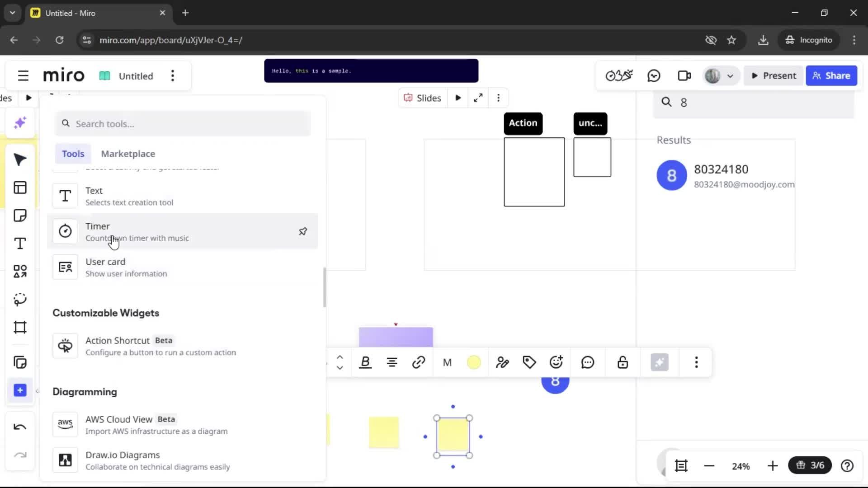Choose the Timer tool entry
868x488 pixels.
coord(183,231)
